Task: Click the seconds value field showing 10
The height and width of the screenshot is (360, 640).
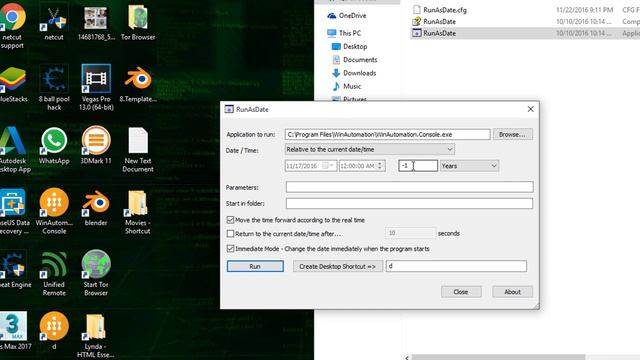Action: click(410, 233)
